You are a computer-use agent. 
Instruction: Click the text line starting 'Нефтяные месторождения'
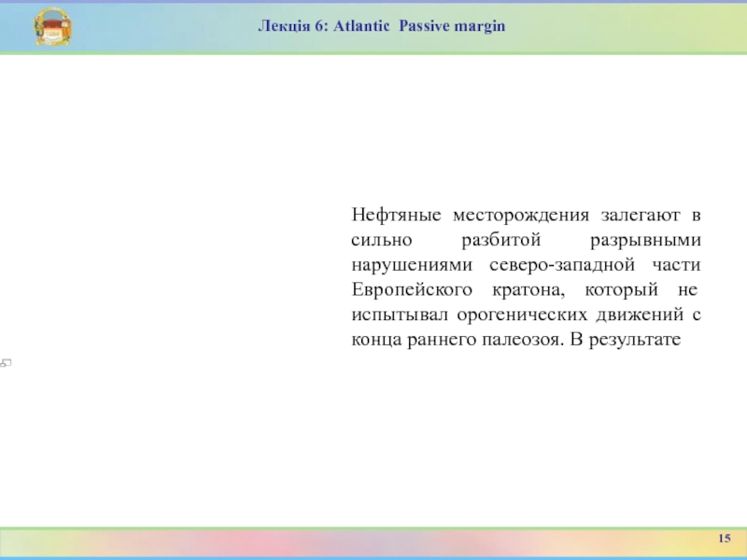526,216
